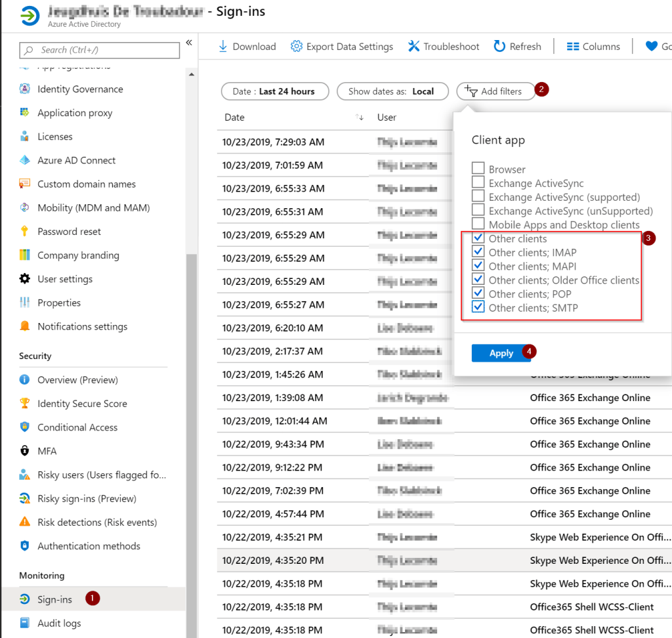The width and height of the screenshot is (672, 638).
Task: Collapse the sidebar with double chevron
Action: coord(189,43)
